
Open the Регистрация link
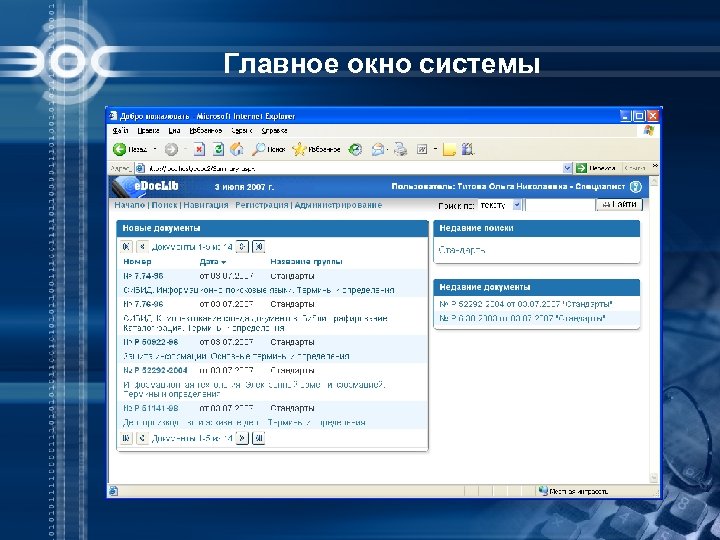tap(261, 205)
